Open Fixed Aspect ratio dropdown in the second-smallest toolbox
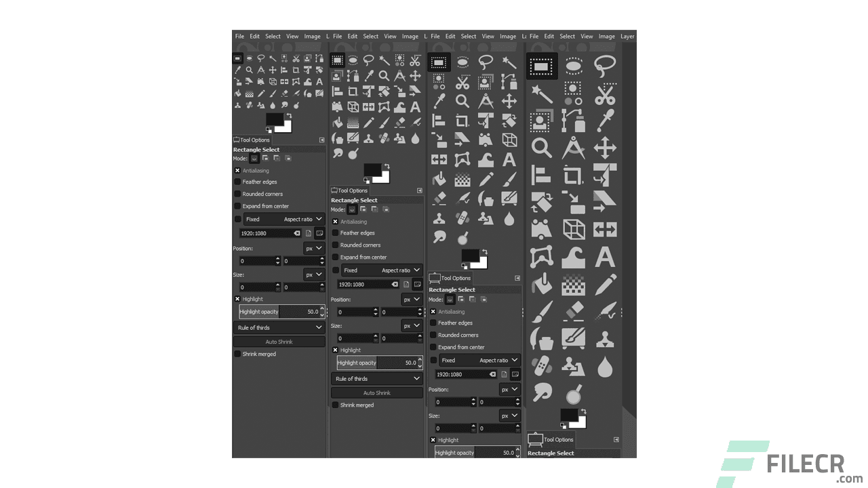This screenshot has height=488, width=868. [382, 270]
